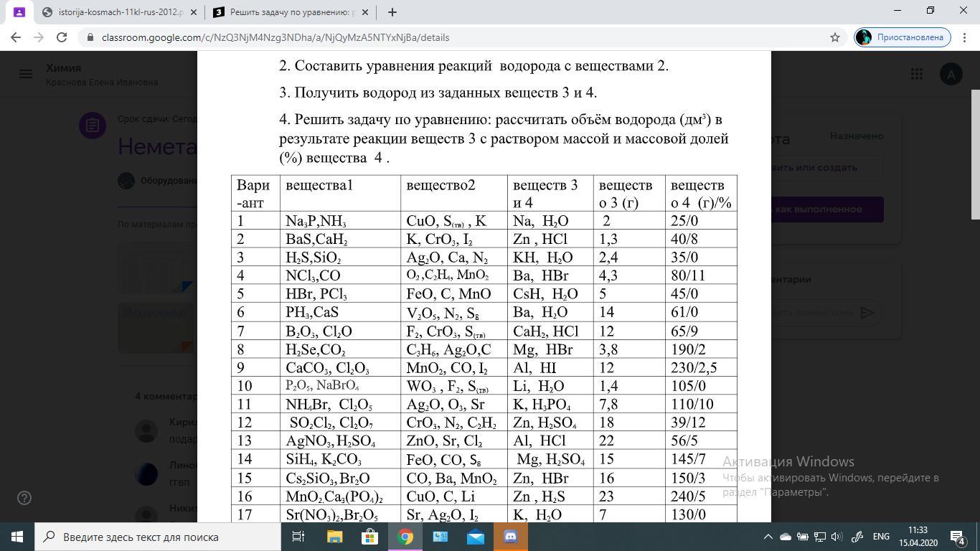Open the volume tray control
Screen dimensions: 980x551
[837, 537]
